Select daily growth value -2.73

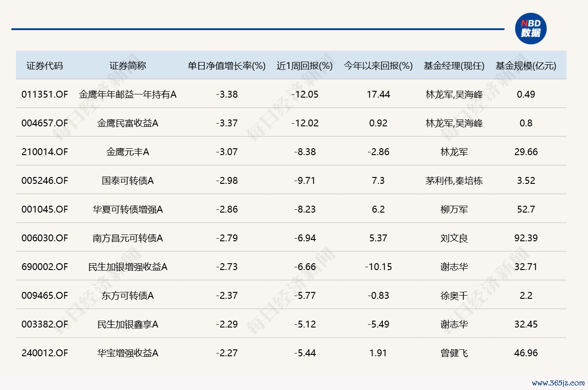(x=227, y=267)
